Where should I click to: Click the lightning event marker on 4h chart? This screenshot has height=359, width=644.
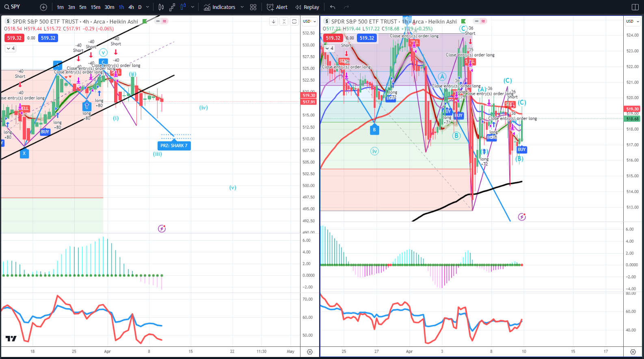(x=162, y=229)
